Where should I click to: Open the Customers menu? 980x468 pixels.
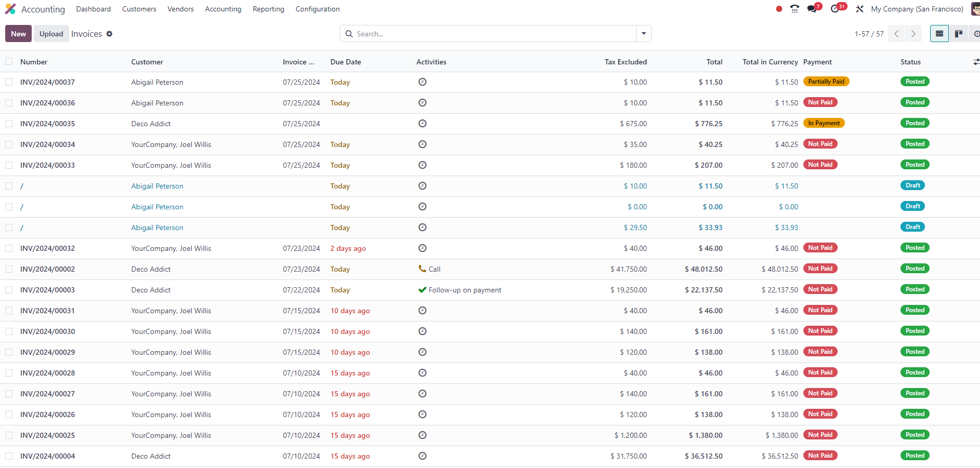[x=139, y=9]
